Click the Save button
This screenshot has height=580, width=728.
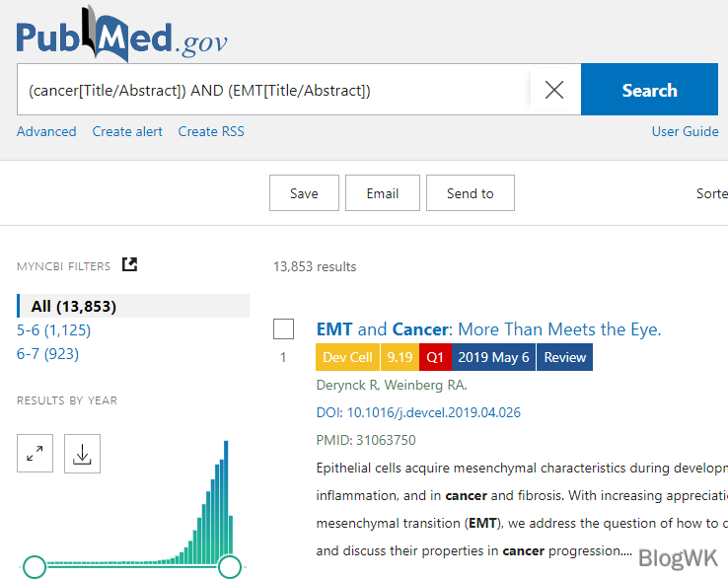click(304, 193)
